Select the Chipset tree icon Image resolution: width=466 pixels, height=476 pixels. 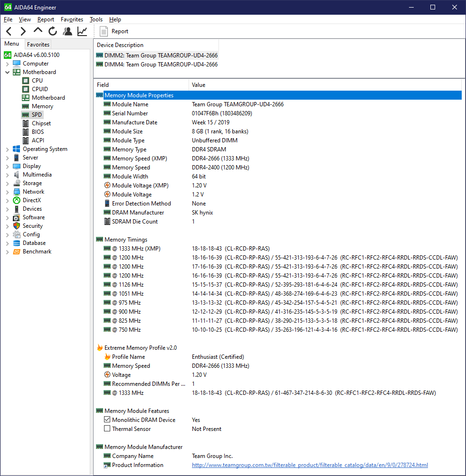click(x=26, y=123)
